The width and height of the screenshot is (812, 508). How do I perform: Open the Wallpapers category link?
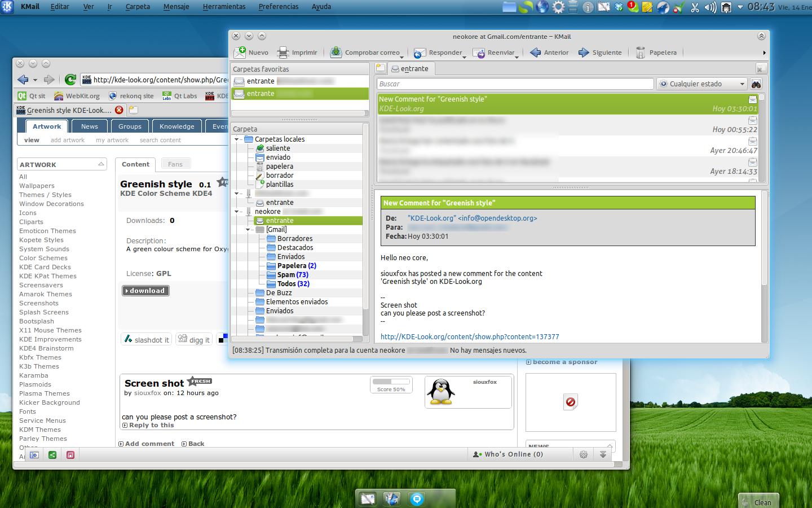pyautogui.click(x=37, y=186)
